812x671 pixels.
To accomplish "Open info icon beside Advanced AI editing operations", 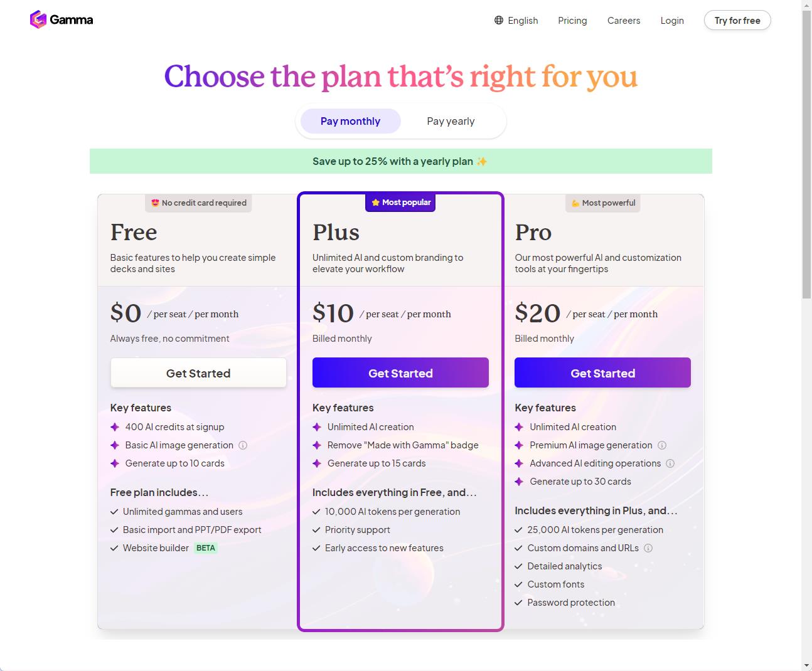I will 670,463.
